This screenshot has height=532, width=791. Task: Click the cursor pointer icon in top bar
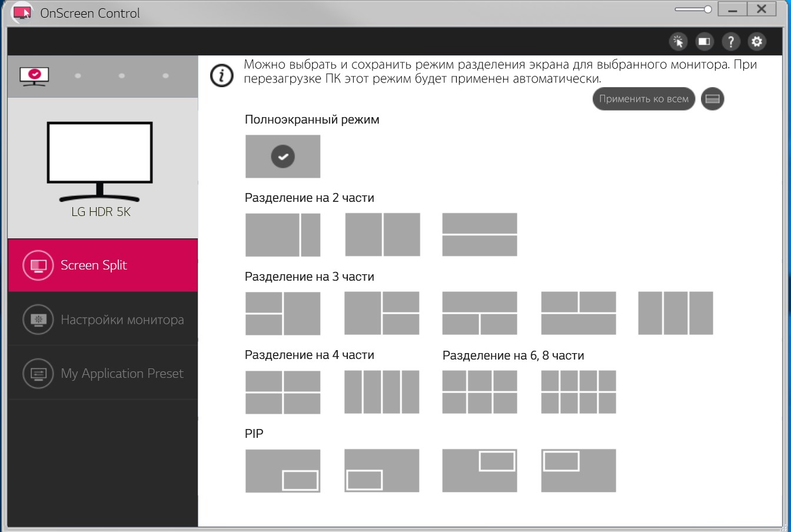point(679,42)
